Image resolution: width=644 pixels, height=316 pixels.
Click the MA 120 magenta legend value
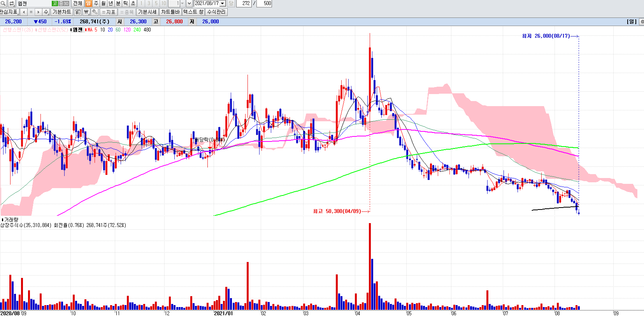click(127, 30)
